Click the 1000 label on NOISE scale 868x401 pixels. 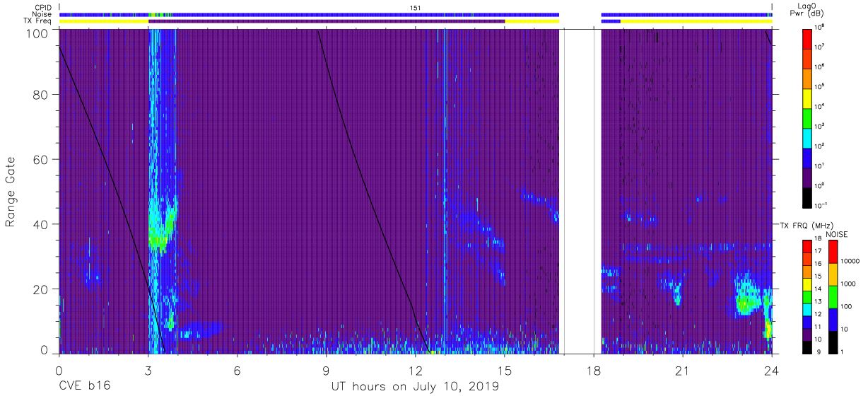(849, 284)
